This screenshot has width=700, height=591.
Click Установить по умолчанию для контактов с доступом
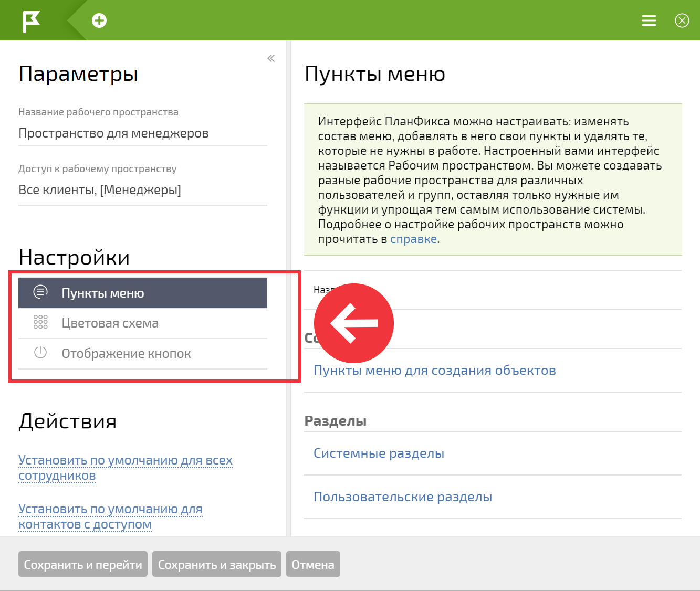pyautogui.click(x=110, y=516)
